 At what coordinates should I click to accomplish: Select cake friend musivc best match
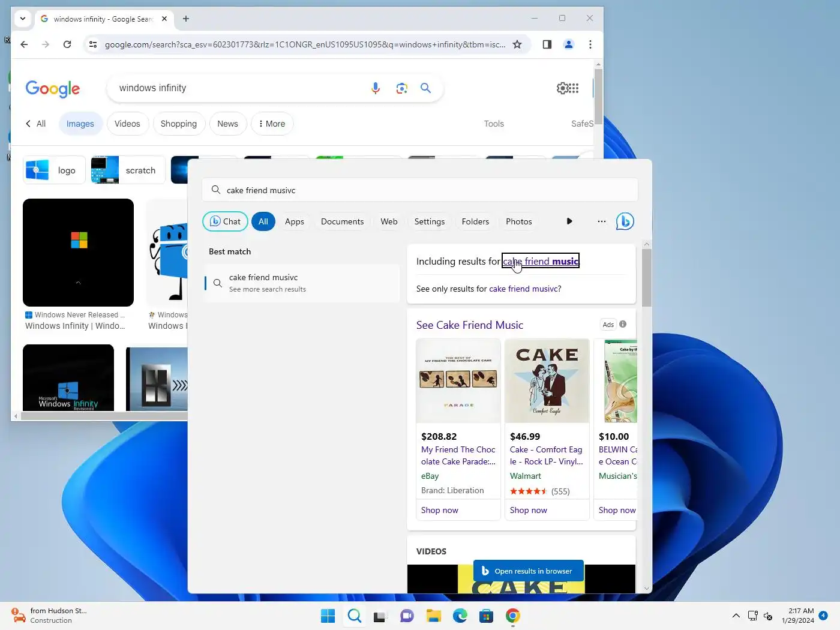(302, 283)
